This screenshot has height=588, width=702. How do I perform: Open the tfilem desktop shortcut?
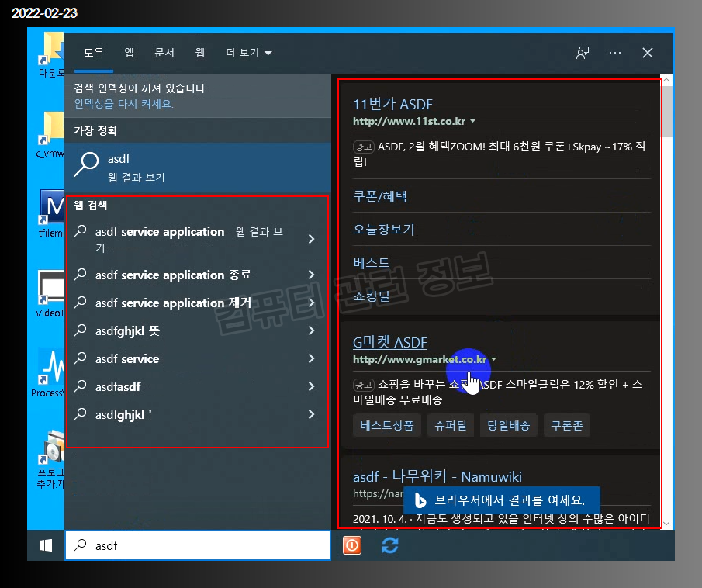pos(51,213)
